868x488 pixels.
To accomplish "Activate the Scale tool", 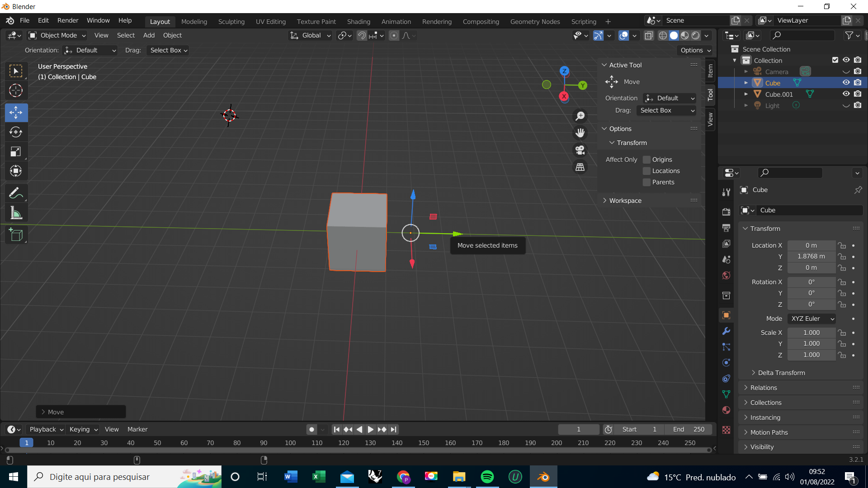I will (x=16, y=151).
